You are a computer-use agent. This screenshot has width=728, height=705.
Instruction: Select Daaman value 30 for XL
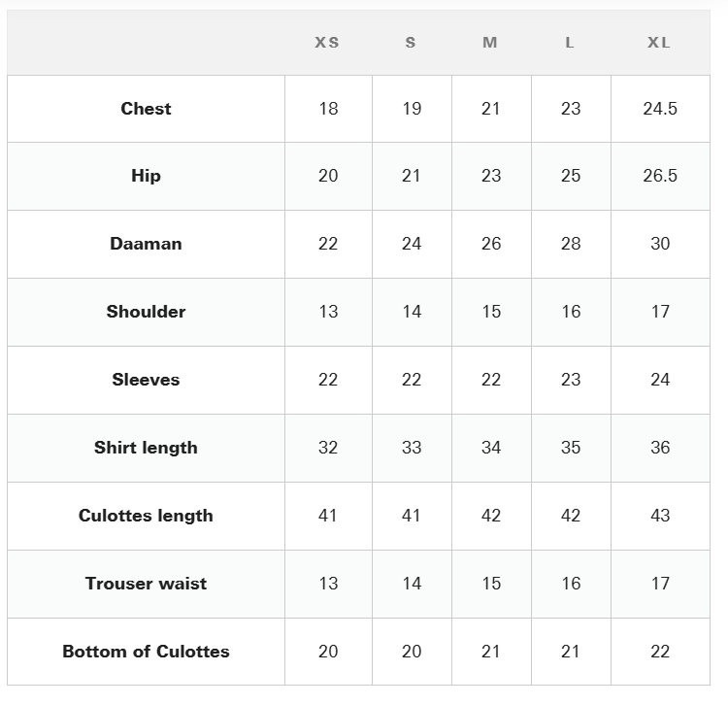(660, 244)
